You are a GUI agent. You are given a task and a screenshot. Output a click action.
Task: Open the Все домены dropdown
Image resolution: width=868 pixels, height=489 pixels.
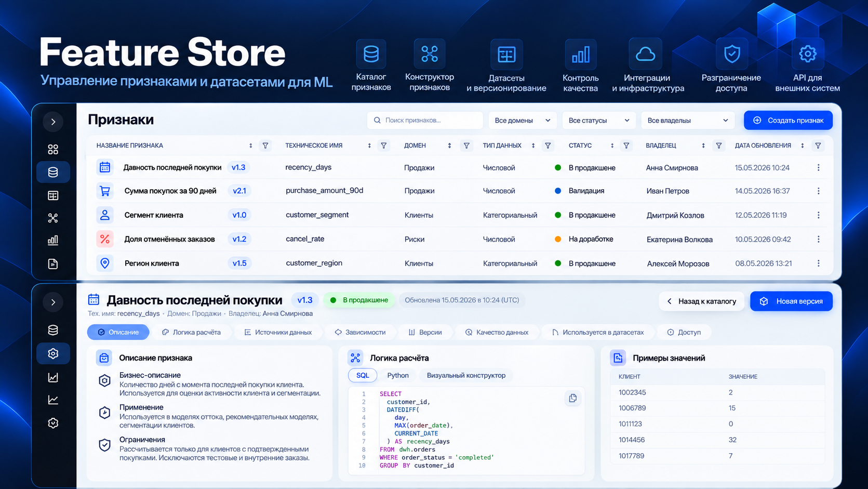[x=523, y=121]
